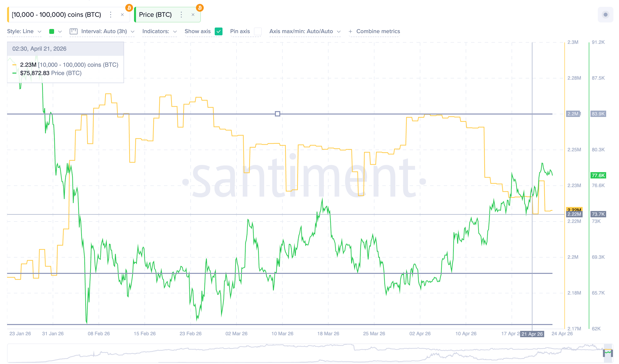619x364 pixels.
Task: Remove the Price (BTC) metric with its X
Action: coord(193,15)
